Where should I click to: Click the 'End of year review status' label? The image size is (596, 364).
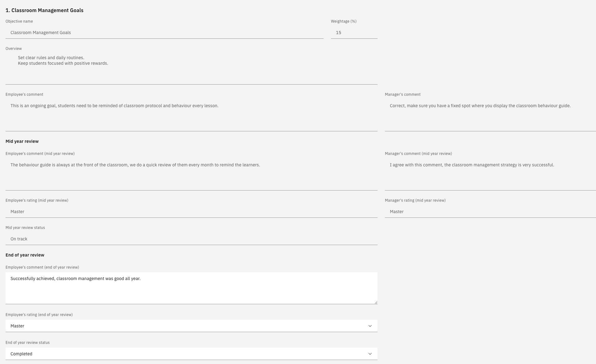[x=28, y=343]
